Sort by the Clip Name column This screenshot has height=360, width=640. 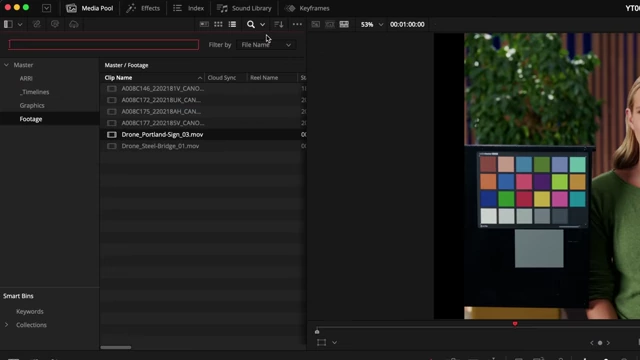(118, 78)
